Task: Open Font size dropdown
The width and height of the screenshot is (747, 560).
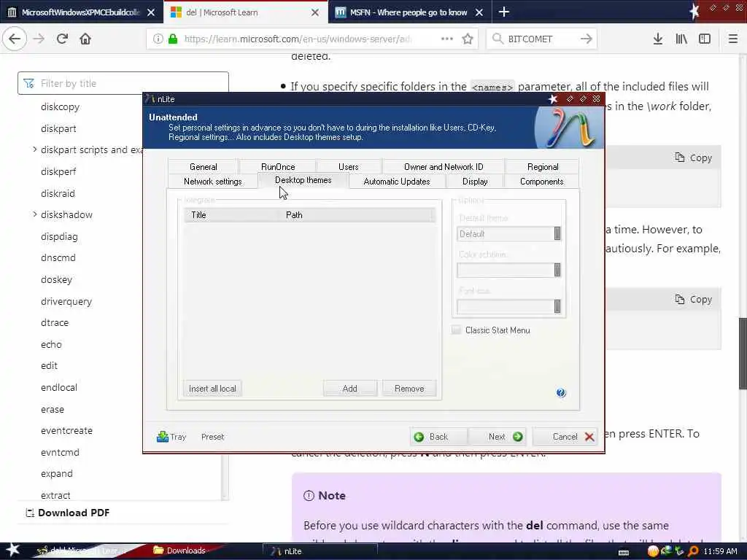Action: pyautogui.click(x=508, y=307)
